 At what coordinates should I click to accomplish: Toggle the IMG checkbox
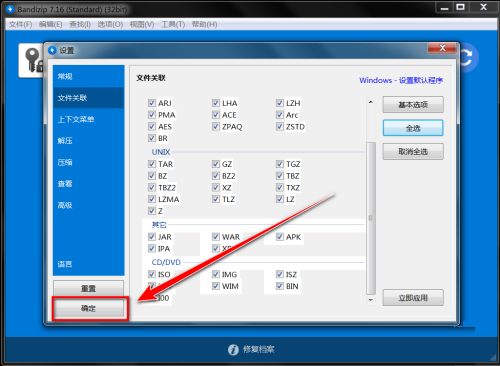pyautogui.click(x=216, y=274)
